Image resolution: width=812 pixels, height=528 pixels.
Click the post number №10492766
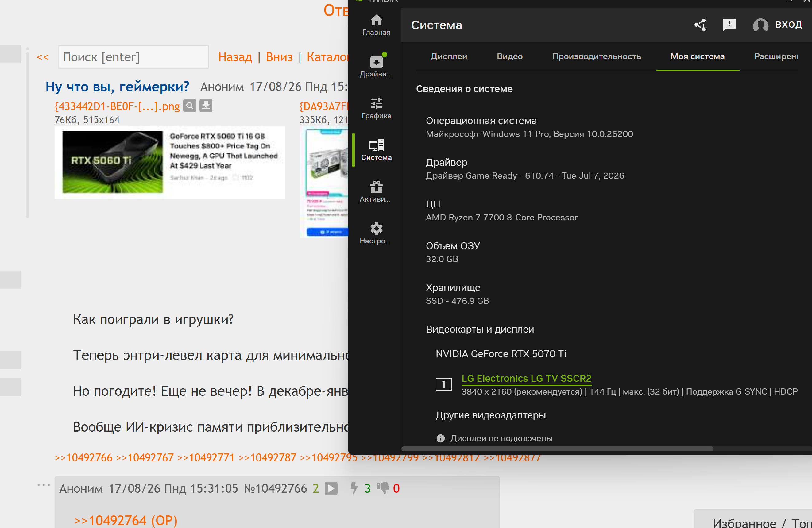click(275, 488)
